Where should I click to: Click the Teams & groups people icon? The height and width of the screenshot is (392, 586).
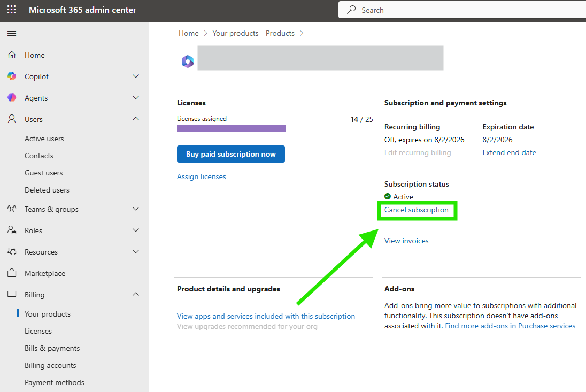tap(12, 209)
